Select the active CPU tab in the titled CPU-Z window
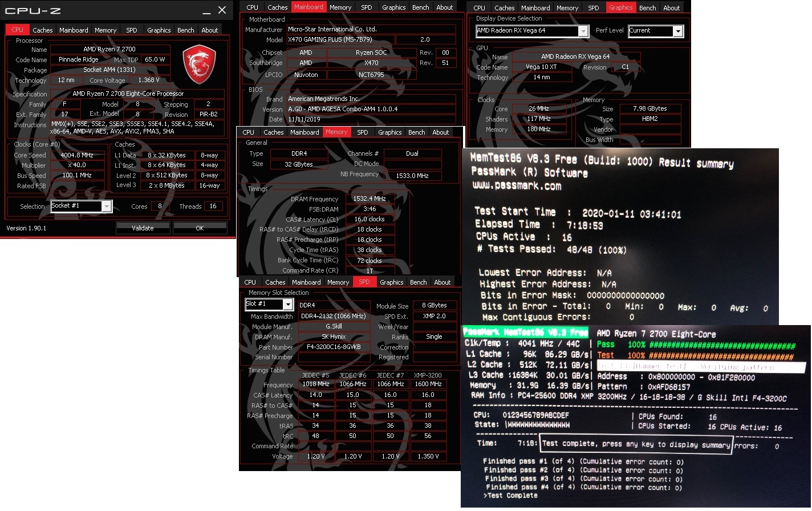 coord(17,30)
